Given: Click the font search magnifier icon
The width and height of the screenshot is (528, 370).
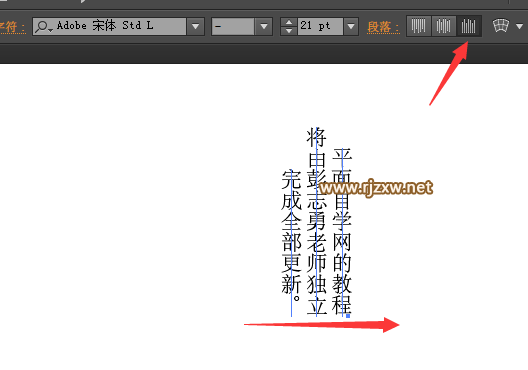Looking at the screenshot, I should tap(44, 27).
